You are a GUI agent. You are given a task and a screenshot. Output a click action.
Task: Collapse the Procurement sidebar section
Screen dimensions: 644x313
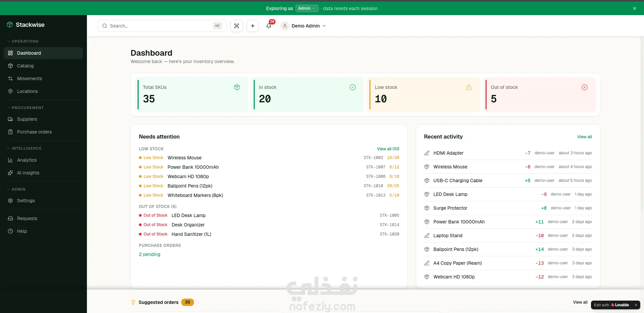(x=25, y=108)
